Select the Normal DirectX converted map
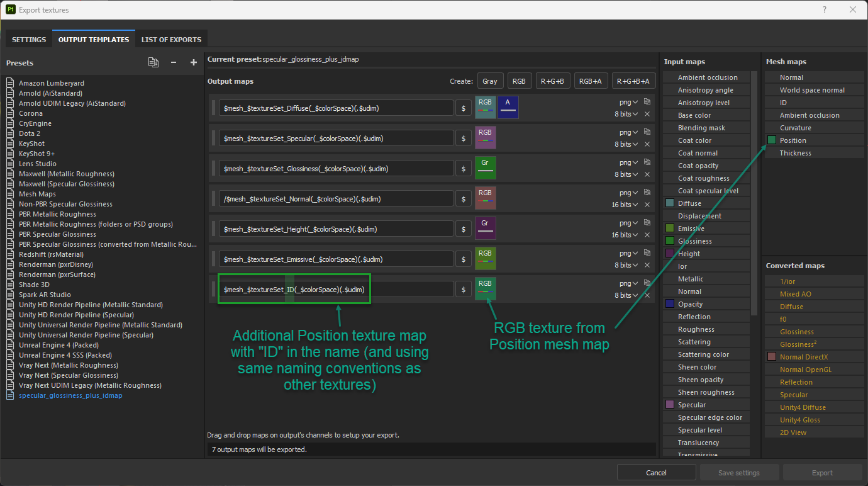Viewport: 868px width, 486px height. (x=815, y=357)
